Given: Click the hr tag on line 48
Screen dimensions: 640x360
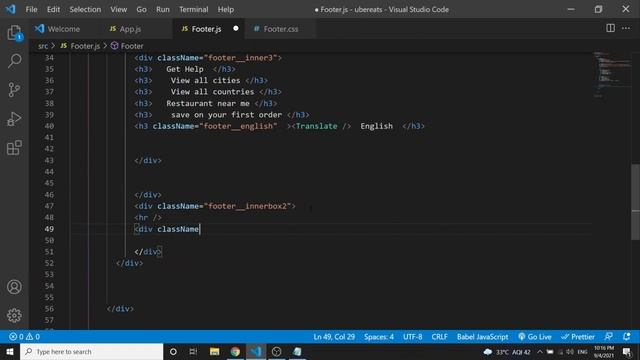Looking at the screenshot, I should tap(148, 218).
